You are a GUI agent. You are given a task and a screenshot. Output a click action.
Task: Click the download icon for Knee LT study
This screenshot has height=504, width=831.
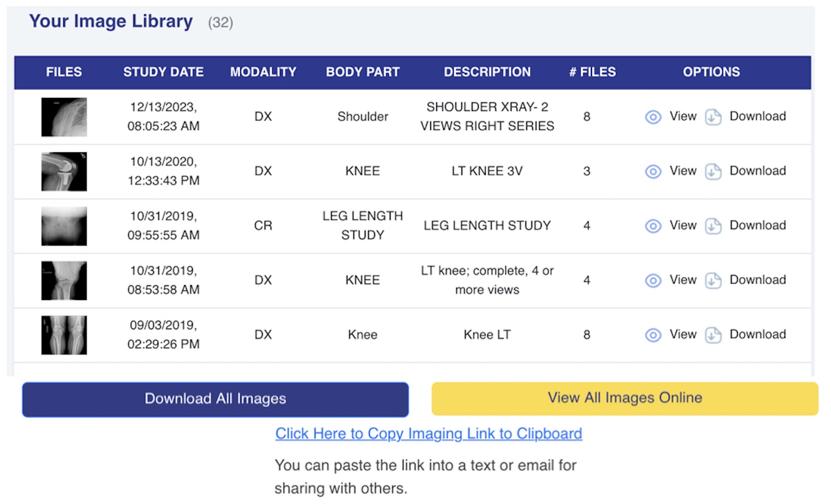pos(713,335)
